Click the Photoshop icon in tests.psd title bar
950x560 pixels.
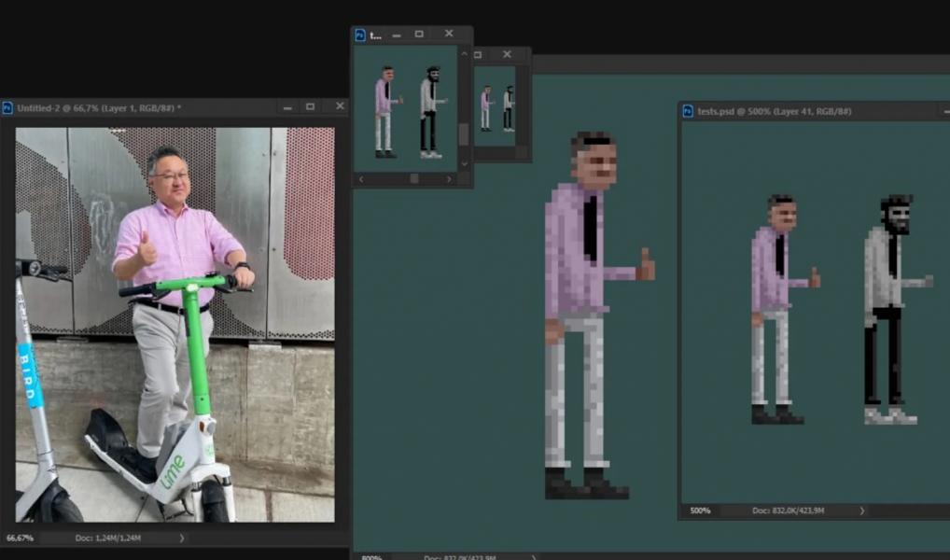[x=688, y=111]
